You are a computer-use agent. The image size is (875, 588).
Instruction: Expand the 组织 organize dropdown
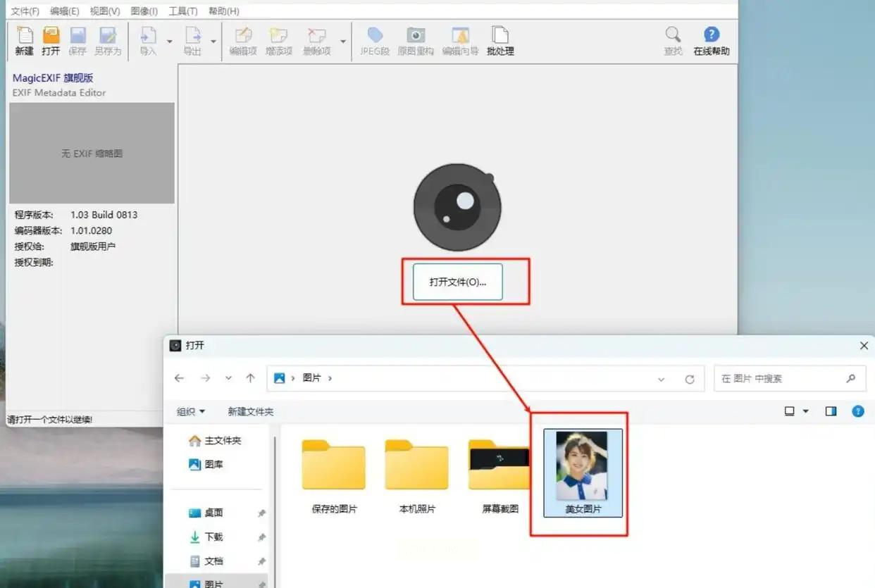(191, 411)
